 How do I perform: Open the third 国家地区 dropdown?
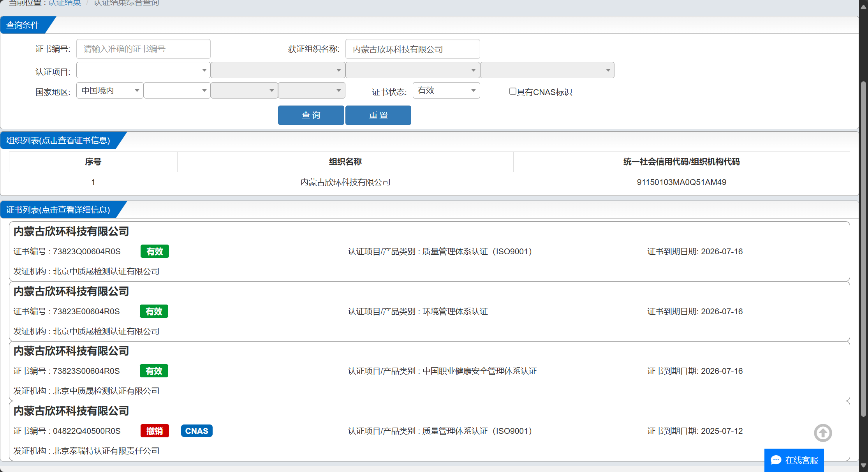244,90
